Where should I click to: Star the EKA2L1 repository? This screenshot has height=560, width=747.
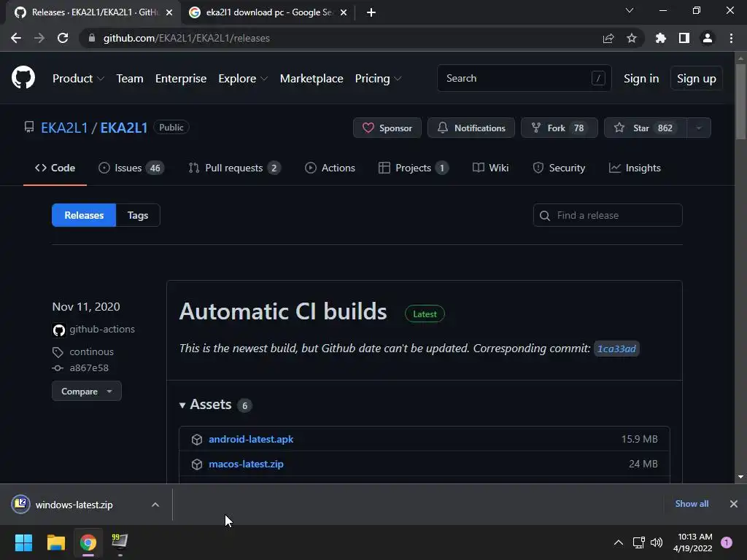click(x=645, y=128)
